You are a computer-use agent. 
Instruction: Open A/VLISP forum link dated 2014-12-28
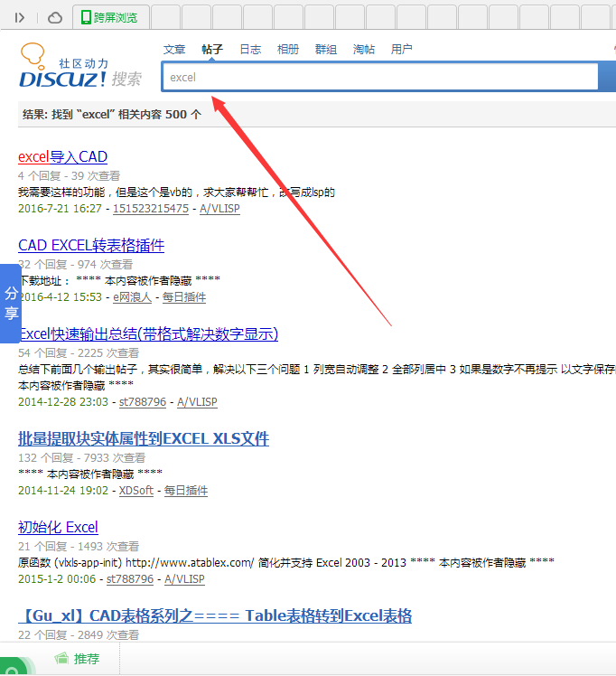click(197, 402)
